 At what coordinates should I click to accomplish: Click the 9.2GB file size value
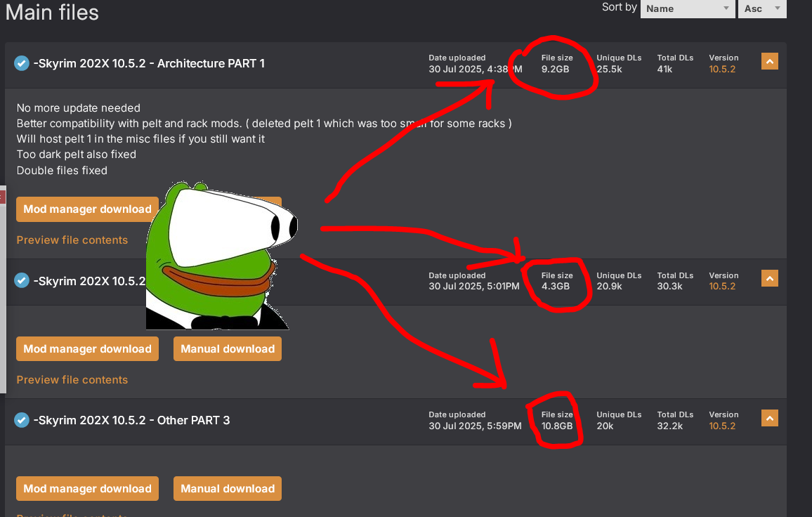point(555,69)
